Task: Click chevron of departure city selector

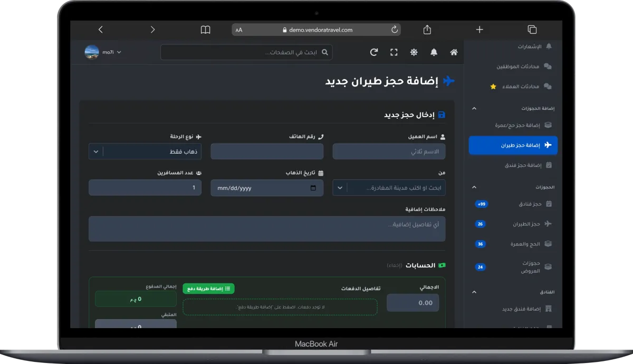Action: pyautogui.click(x=340, y=188)
